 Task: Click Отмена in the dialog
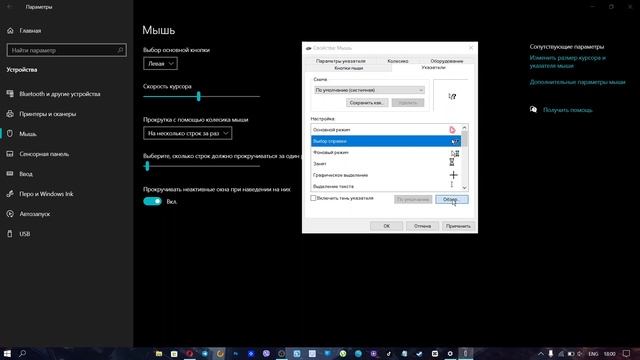pos(422,226)
